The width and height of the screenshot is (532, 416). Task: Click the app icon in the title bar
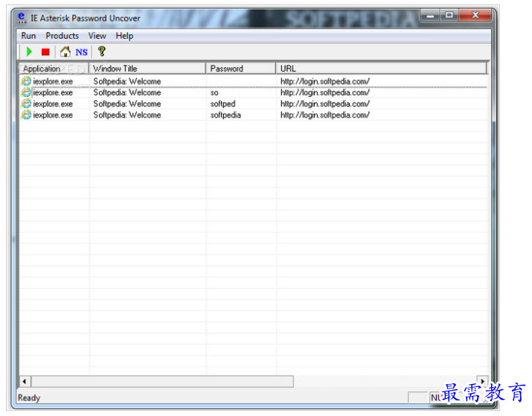22,18
